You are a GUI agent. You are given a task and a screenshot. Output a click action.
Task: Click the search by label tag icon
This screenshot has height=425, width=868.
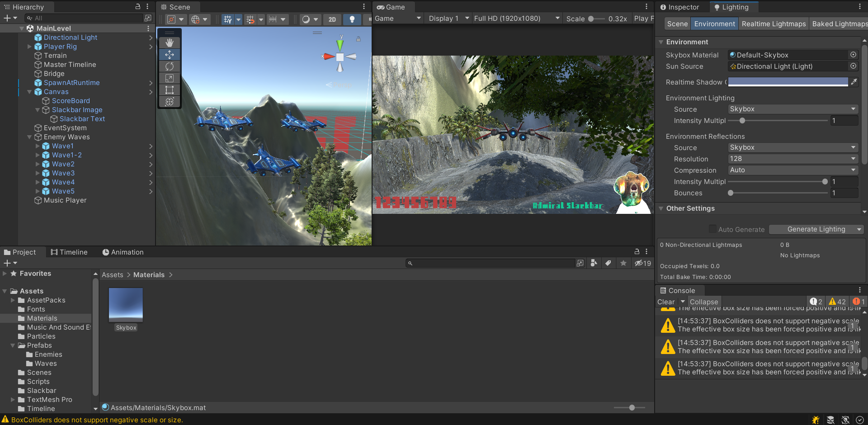pyautogui.click(x=609, y=263)
